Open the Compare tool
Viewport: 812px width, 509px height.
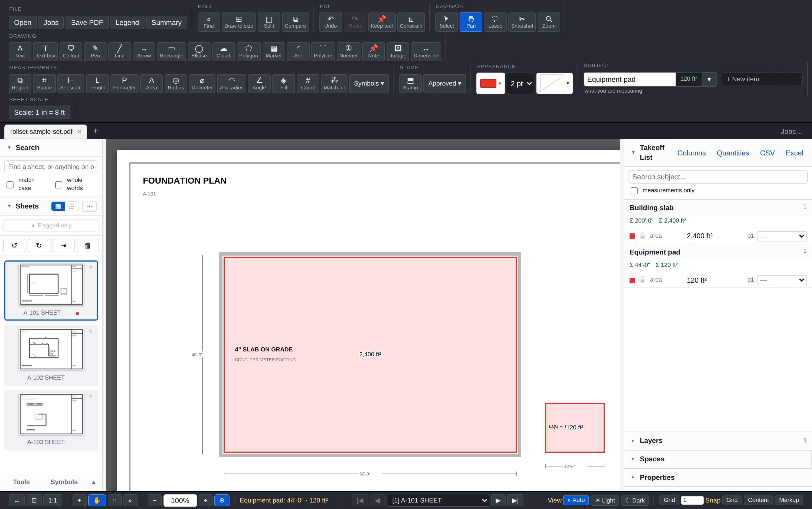click(x=295, y=22)
